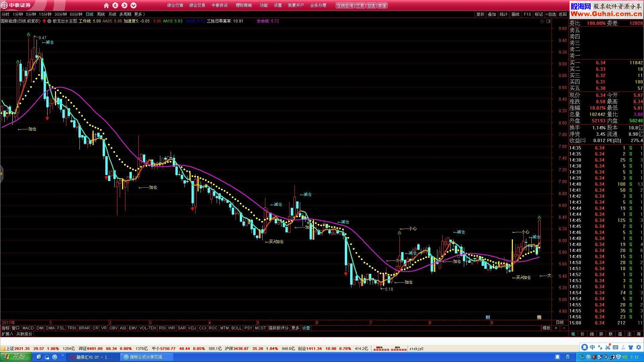Click the 日线 period label under price axis
Screen dimensions: 644x362
point(560,322)
